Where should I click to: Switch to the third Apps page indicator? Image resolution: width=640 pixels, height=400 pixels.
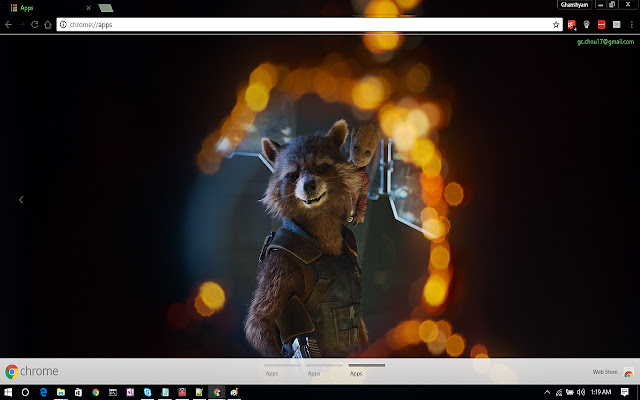pyautogui.click(x=367, y=370)
